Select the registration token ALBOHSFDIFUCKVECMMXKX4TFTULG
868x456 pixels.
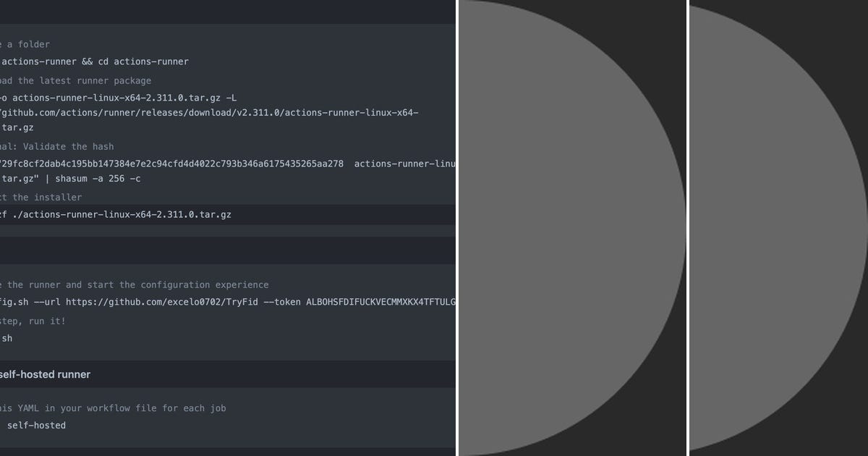tap(369, 302)
